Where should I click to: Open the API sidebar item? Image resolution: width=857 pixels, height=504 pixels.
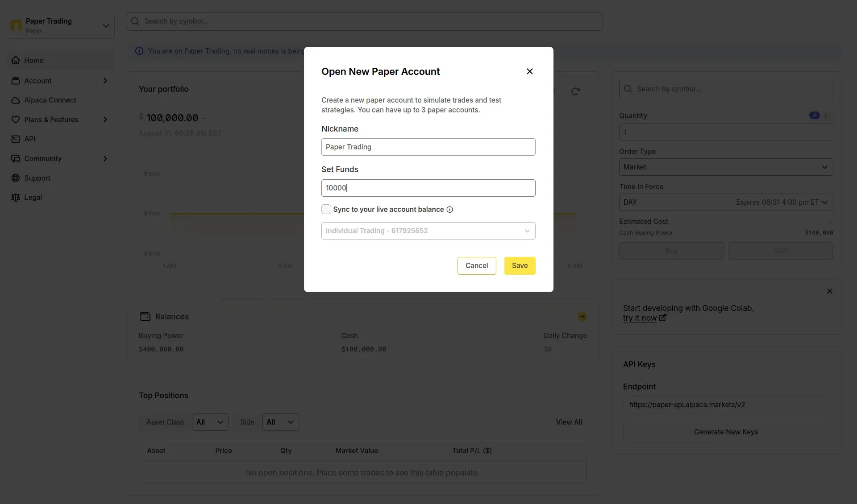coord(60,139)
